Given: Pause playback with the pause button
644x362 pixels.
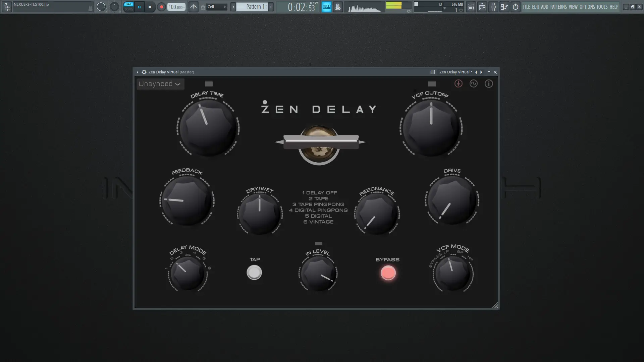Looking at the screenshot, I should tap(139, 7).
